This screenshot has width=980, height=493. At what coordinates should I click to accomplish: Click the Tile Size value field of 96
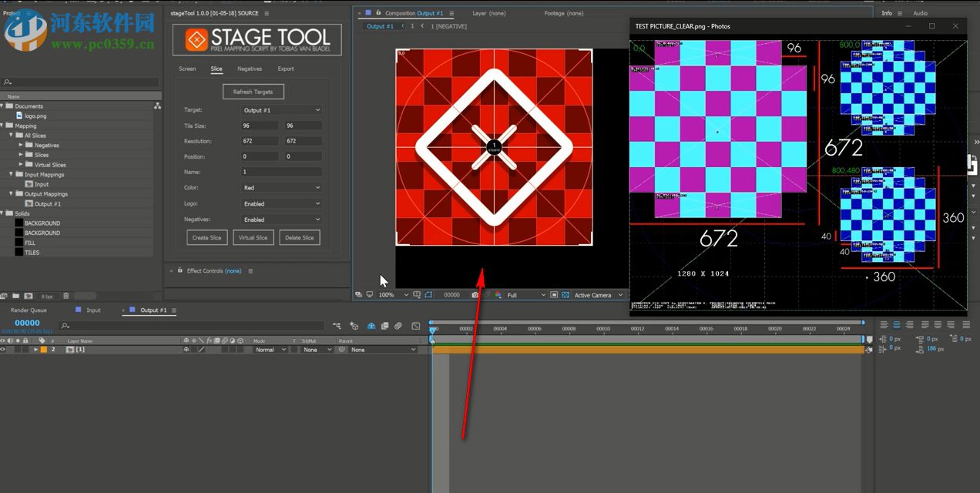258,126
